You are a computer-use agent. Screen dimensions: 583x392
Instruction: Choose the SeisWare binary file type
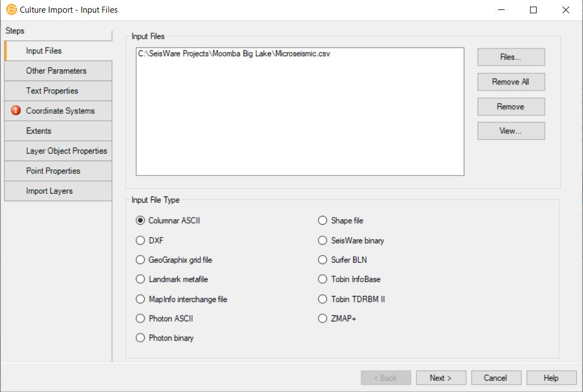click(x=323, y=241)
